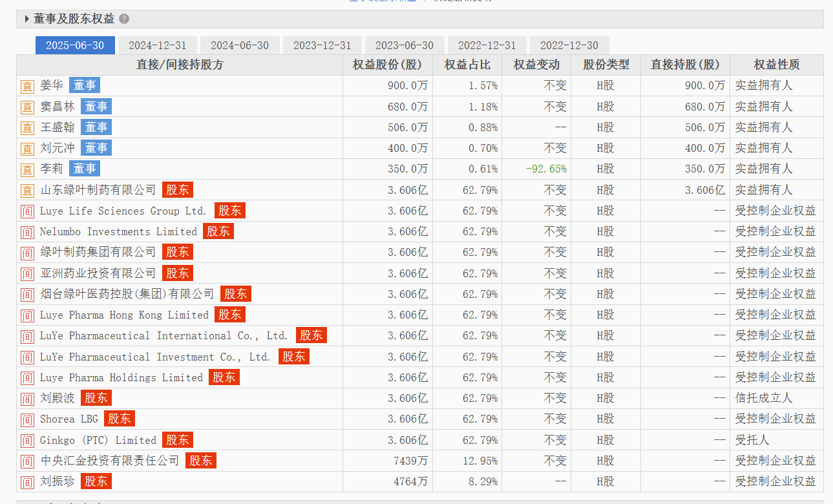The width and height of the screenshot is (833, 504).
Task: Switch to the 2024-12-31 tab
Action: [157, 45]
